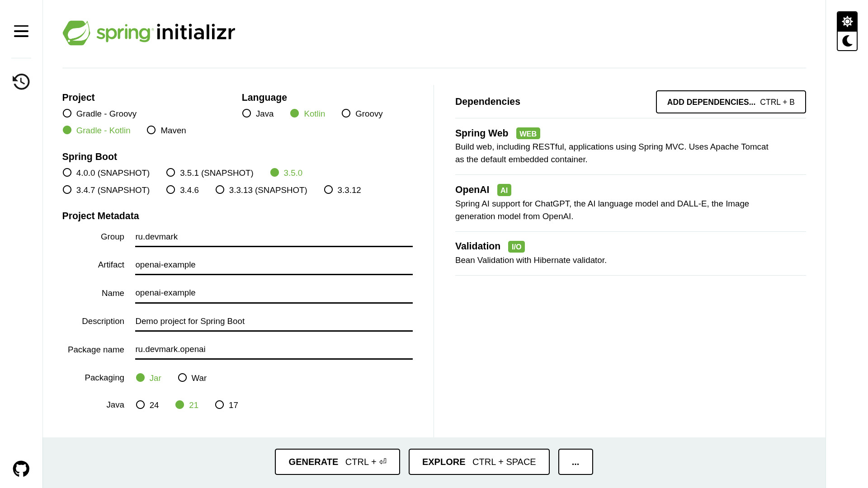Select Maven project type
This screenshot has width=868, height=488.
click(166, 131)
